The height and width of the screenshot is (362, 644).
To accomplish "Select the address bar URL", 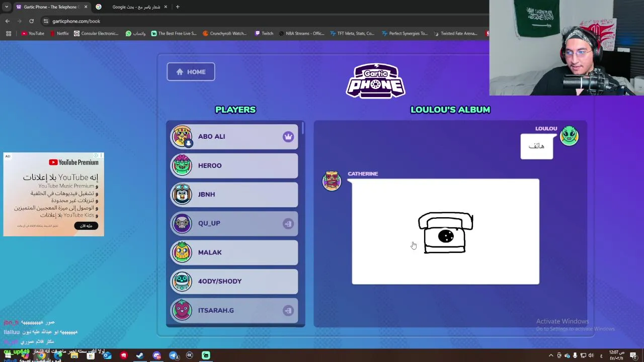I will tap(76, 21).
